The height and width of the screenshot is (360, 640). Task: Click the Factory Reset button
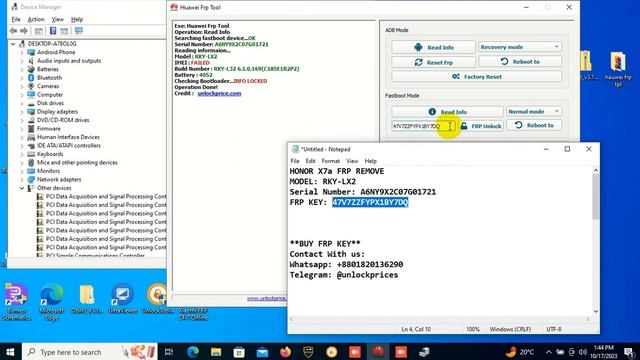point(477,77)
